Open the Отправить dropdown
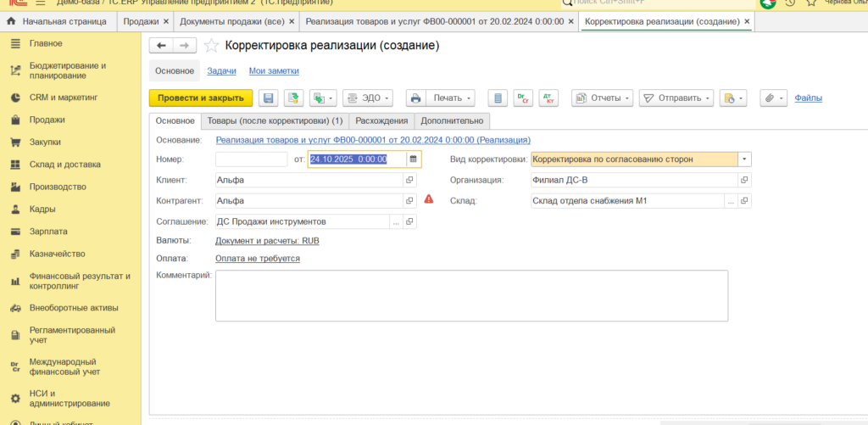 pos(676,98)
